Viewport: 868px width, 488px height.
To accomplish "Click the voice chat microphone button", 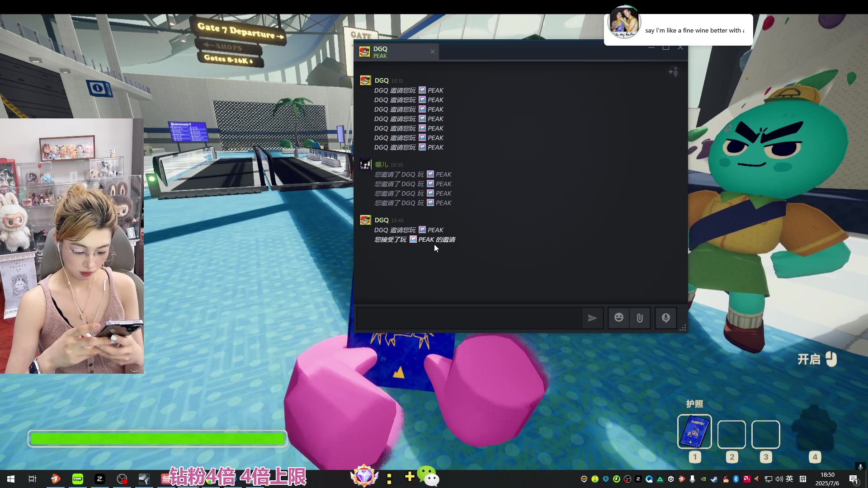I will 665,318.
